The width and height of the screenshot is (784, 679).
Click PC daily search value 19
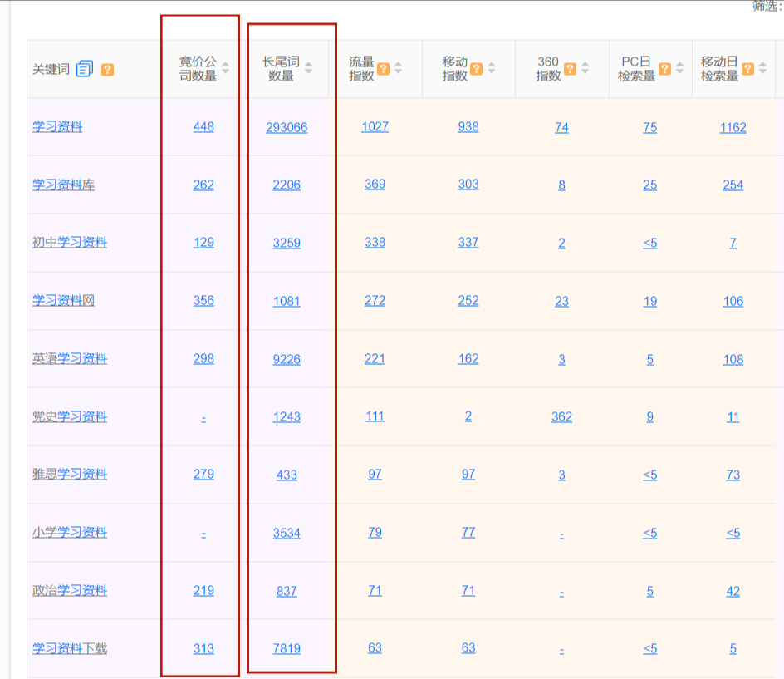pos(650,301)
